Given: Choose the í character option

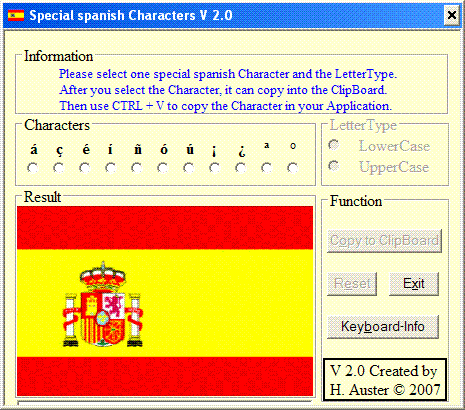Looking at the screenshot, I should coord(111,168).
